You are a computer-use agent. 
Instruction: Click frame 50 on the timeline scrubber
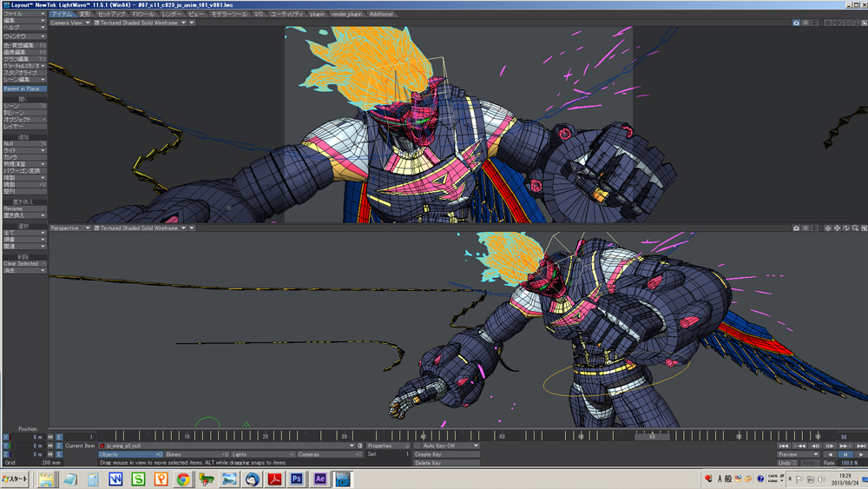pyautogui.click(x=502, y=436)
